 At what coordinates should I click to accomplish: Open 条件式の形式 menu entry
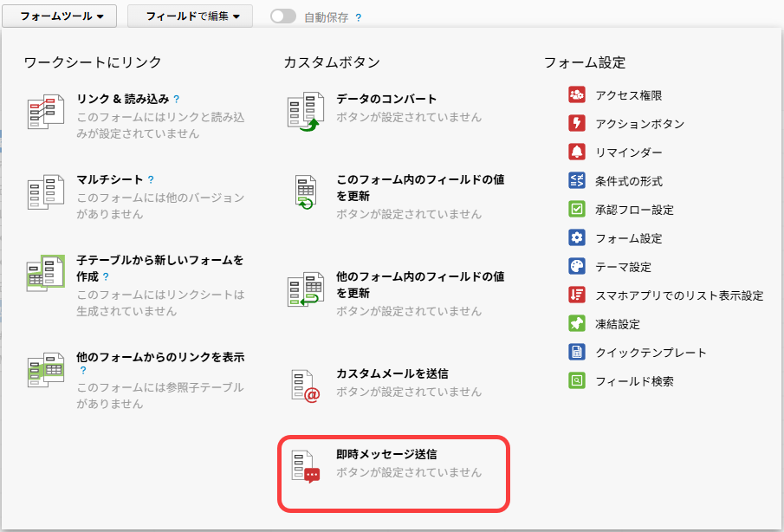629,181
